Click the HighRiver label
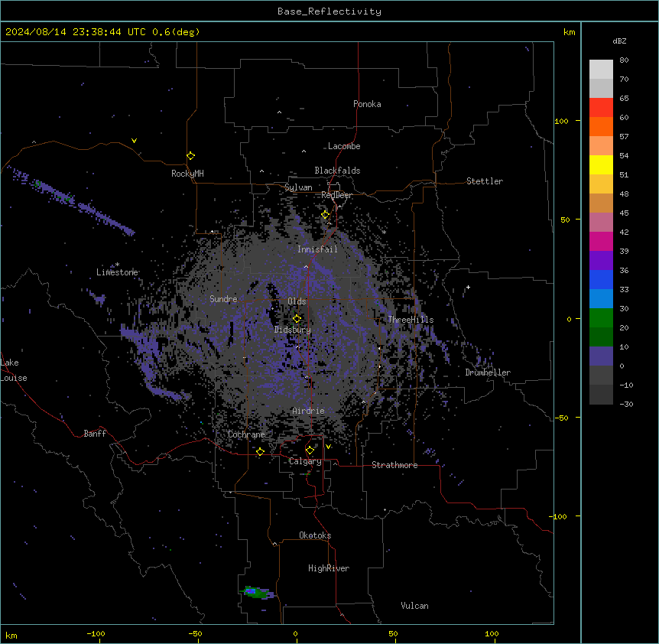Viewport: 659px width, 644px height. pos(329,568)
